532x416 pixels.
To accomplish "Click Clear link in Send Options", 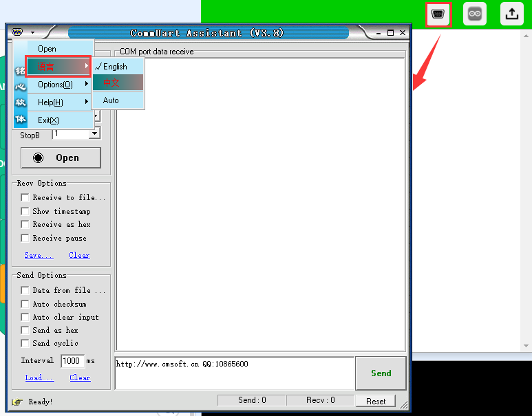I will [80, 377].
